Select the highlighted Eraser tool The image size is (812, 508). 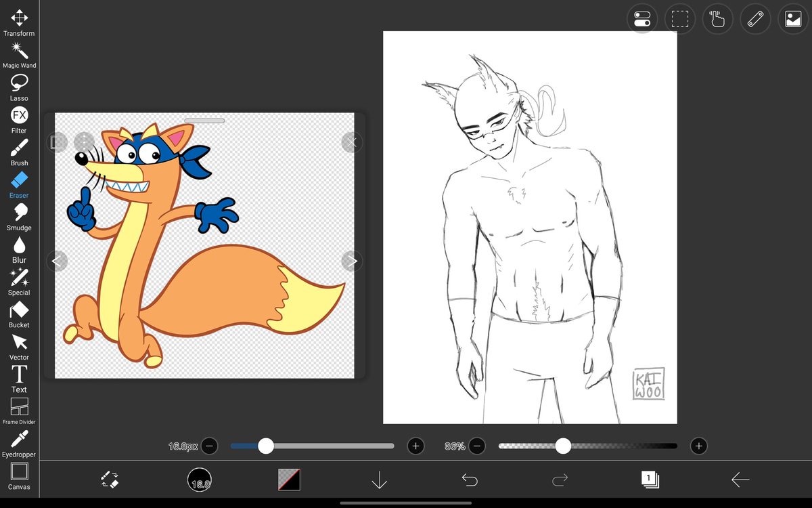coord(19,186)
